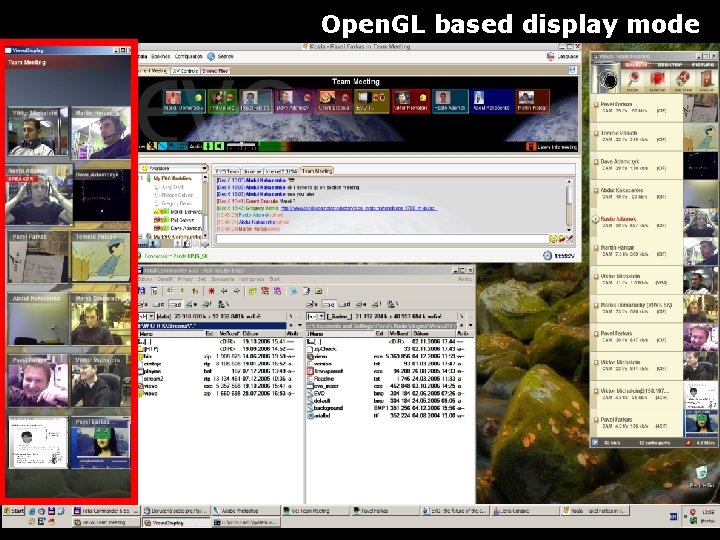Image resolution: width=720 pixels, height=540 pixels.
Task: Toggle the Marek Domaracky checkbox in Vievo list
Action: pyautogui.click(x=596, y=305)
